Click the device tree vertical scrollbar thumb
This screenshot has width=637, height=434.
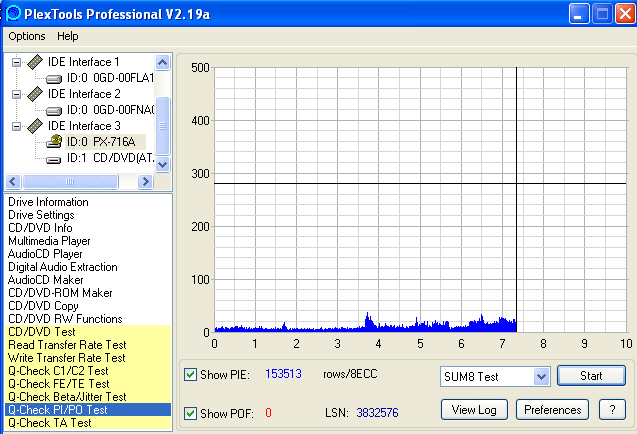pyautogui.click(x=162, y=126)
